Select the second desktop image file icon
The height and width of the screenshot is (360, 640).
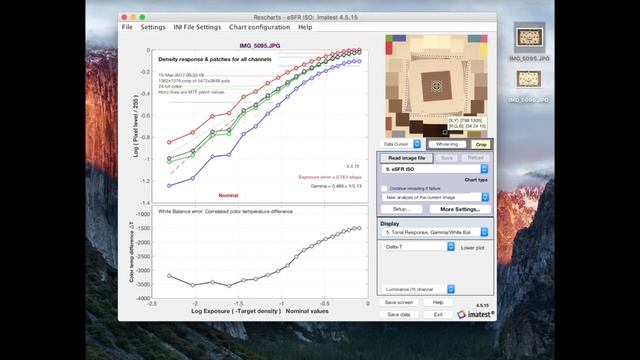[529, 79]
